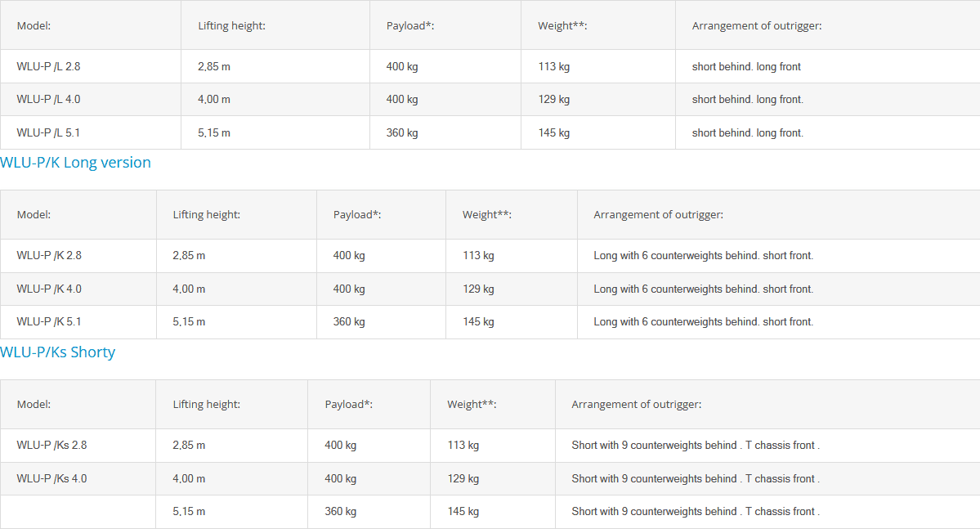The image size is (980, 529).
Task: Select the 2,85 m height of WLU-P /Ks 2.8
Action: coord(189,446)
